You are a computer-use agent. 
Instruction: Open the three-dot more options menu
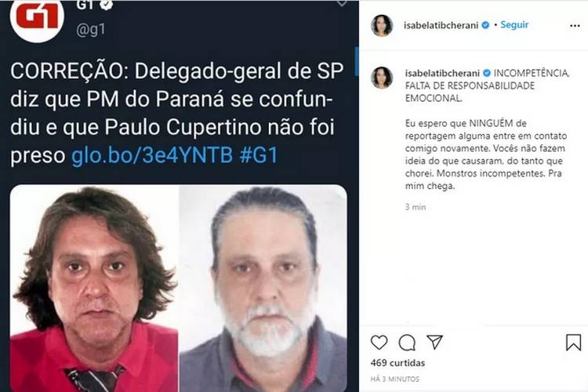pos(575,26)
